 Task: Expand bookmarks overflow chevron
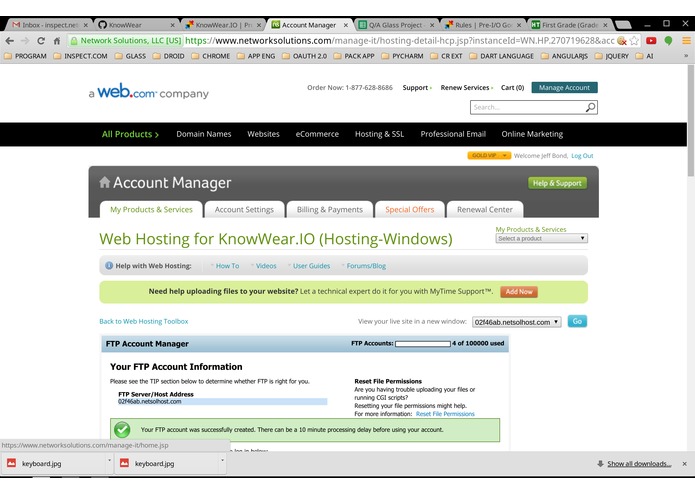pos(686,56)
